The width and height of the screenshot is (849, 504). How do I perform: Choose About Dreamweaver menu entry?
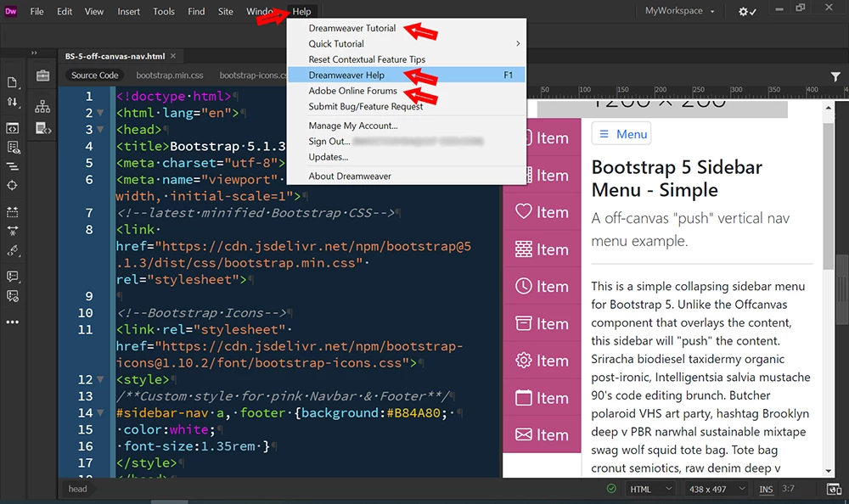pos(406,176)
